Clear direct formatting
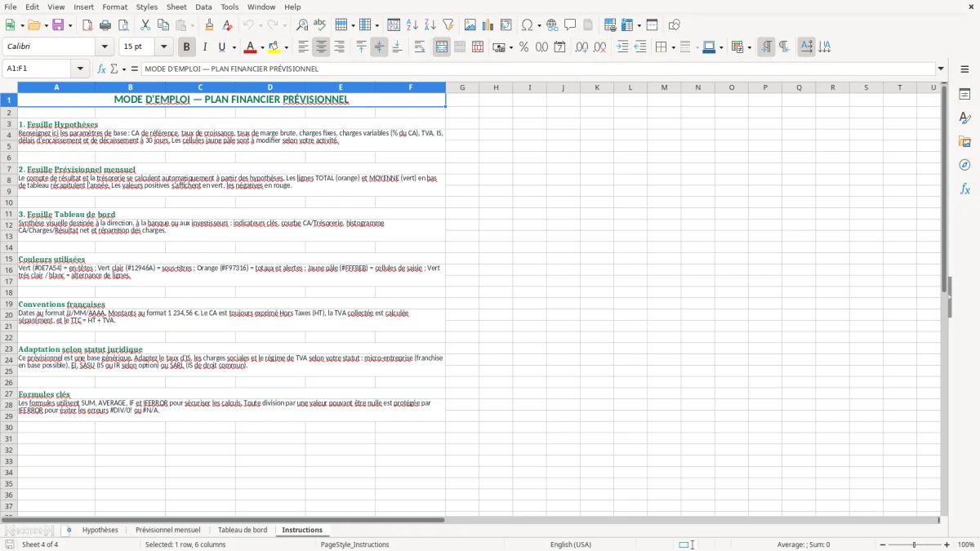The image size is (980, 551). click(x=227, y=25)
